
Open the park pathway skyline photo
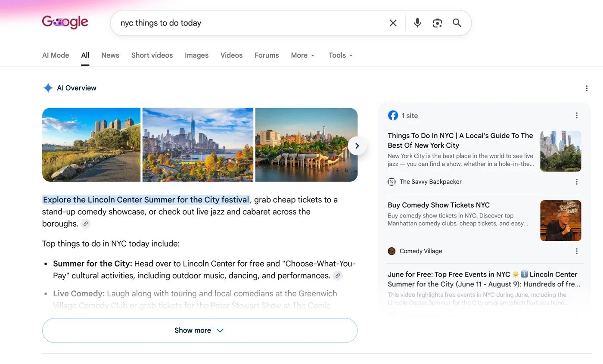pyautogui.click(x=91, y=145)
